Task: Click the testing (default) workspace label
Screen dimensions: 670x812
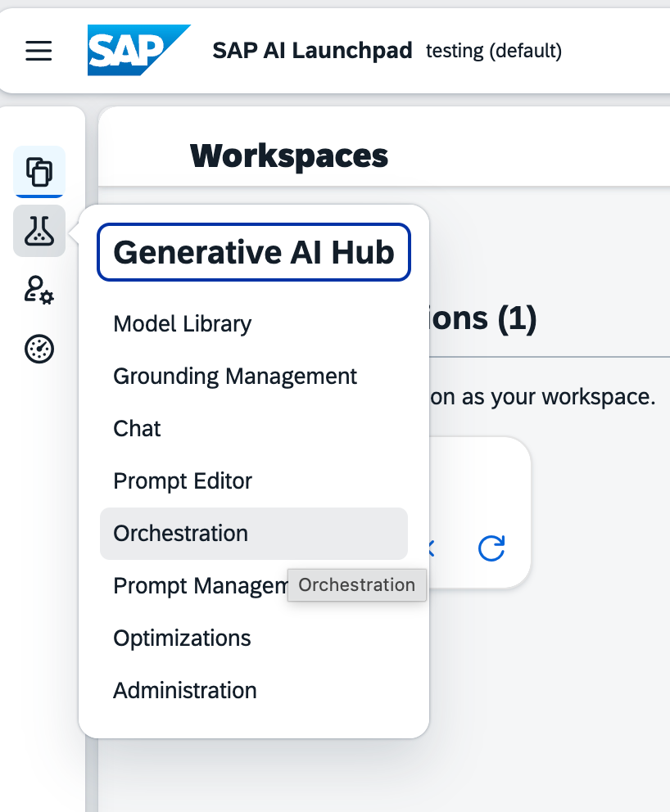Action: (x=494, y=51)
